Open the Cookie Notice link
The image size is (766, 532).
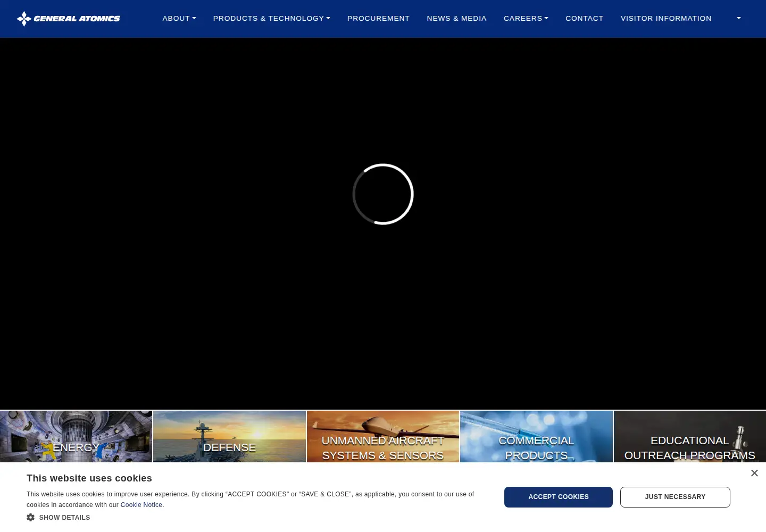141,505
